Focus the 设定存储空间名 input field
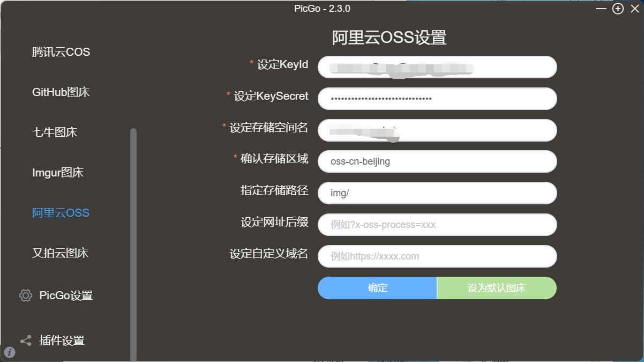 click(437, 130)
